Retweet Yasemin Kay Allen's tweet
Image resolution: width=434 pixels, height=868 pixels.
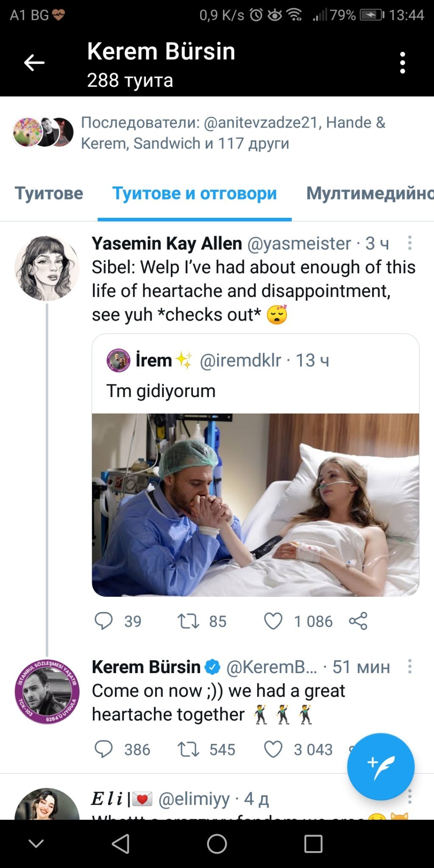[x=188, y=621]
